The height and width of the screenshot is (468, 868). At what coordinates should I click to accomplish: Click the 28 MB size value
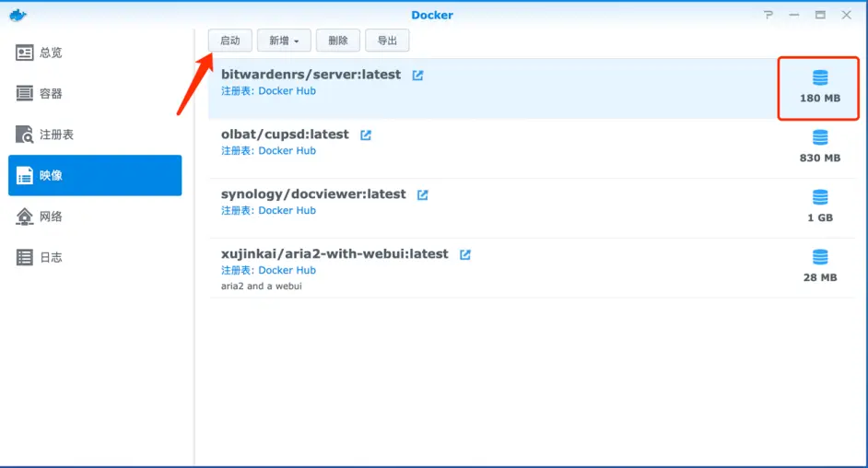tap(820, 277)
